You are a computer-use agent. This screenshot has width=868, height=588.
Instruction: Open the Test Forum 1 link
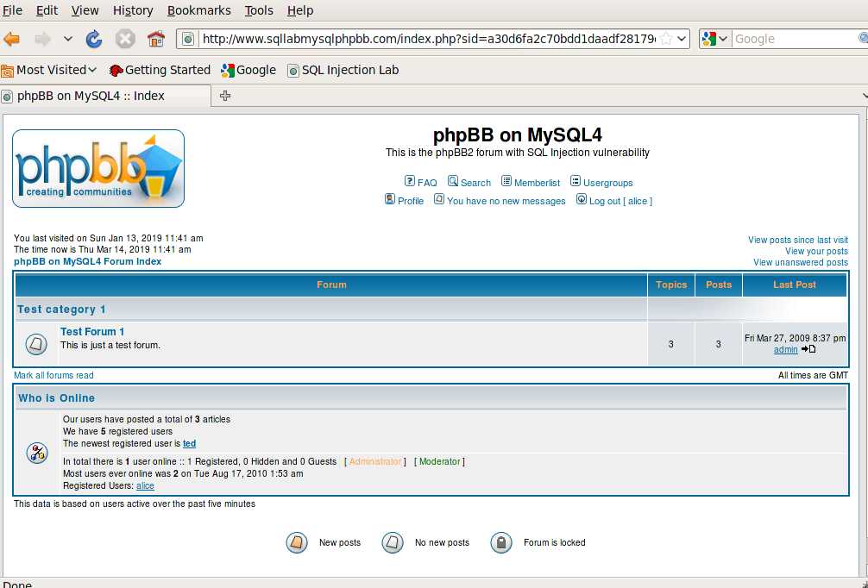[x=92, y=331]
